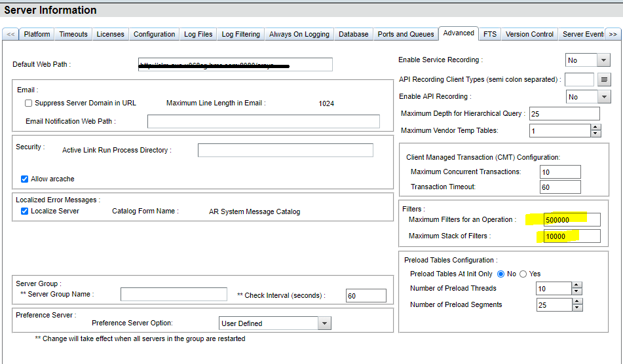Click Number of Preload Threads field
The width and height of the screenshot is (623, 364).
[x=554, y=289]
